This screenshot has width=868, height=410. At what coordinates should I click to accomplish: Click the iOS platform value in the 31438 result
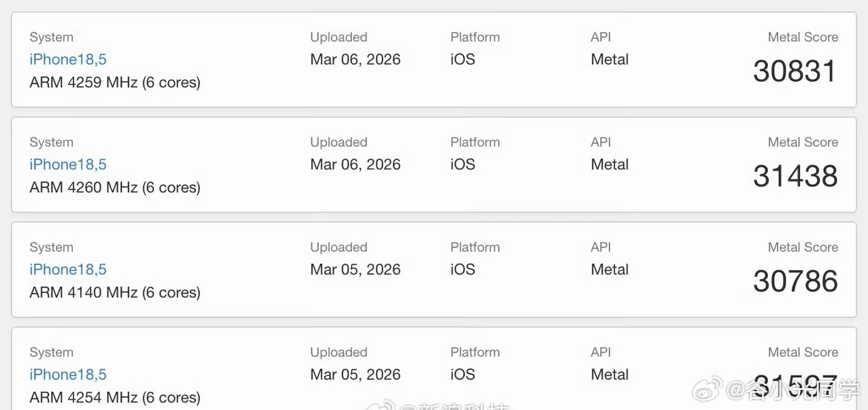pos(463,164)
